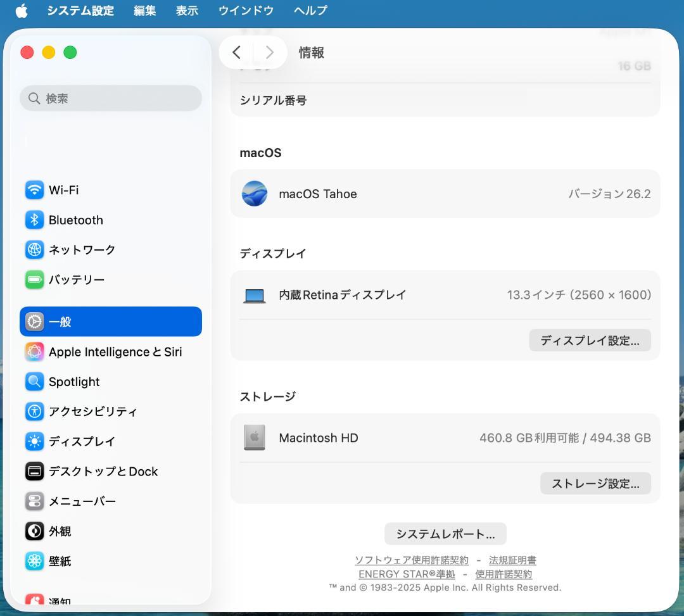Open バッテリー settings icon
This screenshot has height=616, width=684.
point(34,279)
